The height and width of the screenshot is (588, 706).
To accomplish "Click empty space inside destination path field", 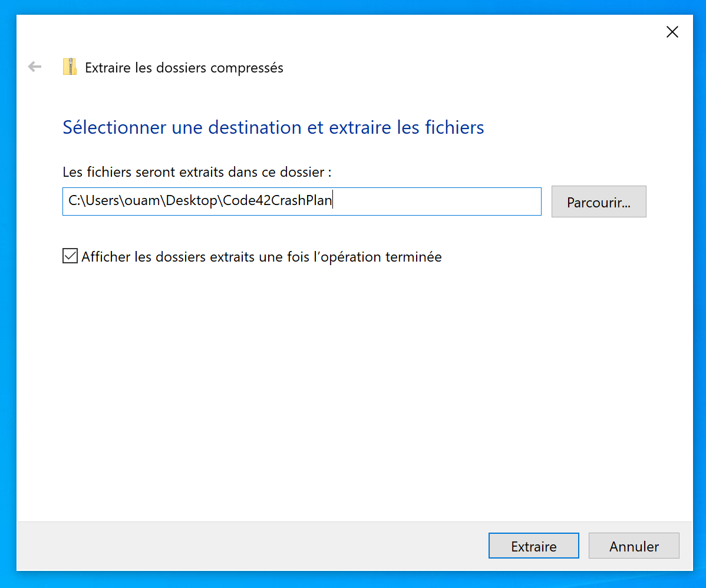I will [436, 201].
